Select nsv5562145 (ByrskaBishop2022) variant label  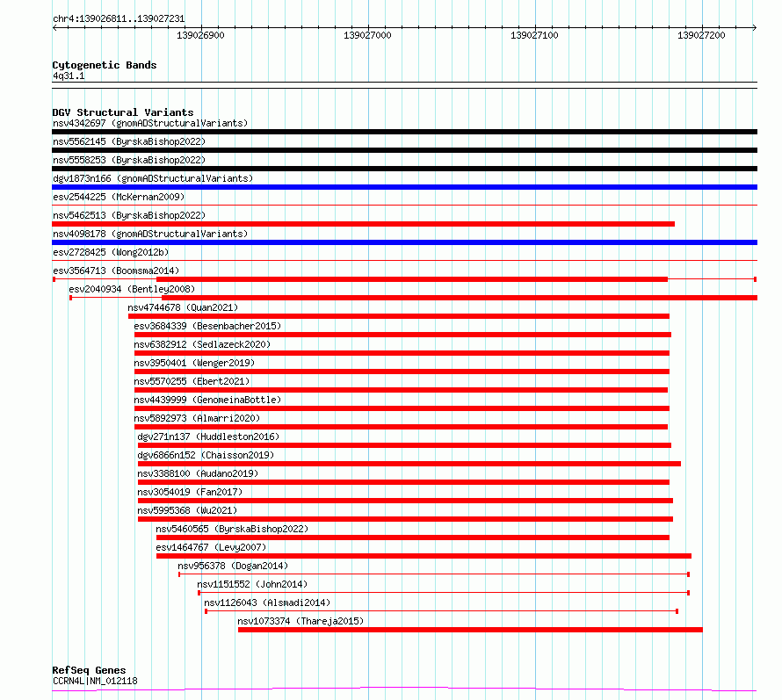129,141
